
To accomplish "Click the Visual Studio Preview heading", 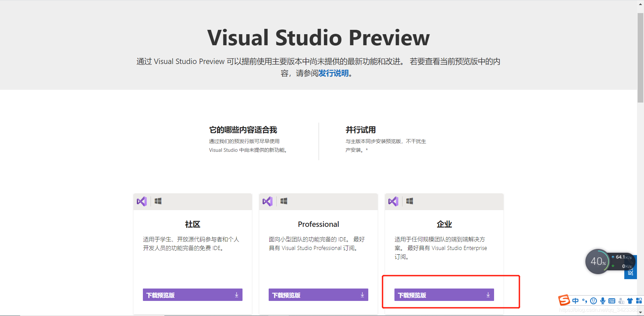I will [318, 38].
